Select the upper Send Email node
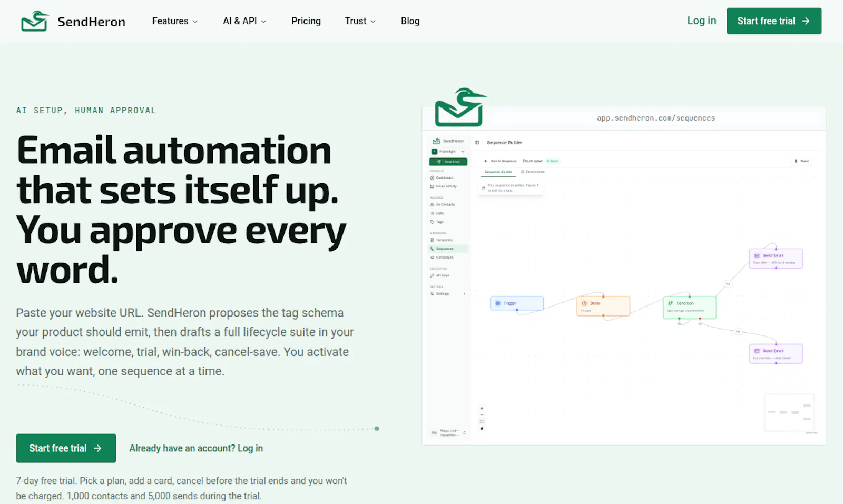The image size is (843, 504). (x=776, y=259)
